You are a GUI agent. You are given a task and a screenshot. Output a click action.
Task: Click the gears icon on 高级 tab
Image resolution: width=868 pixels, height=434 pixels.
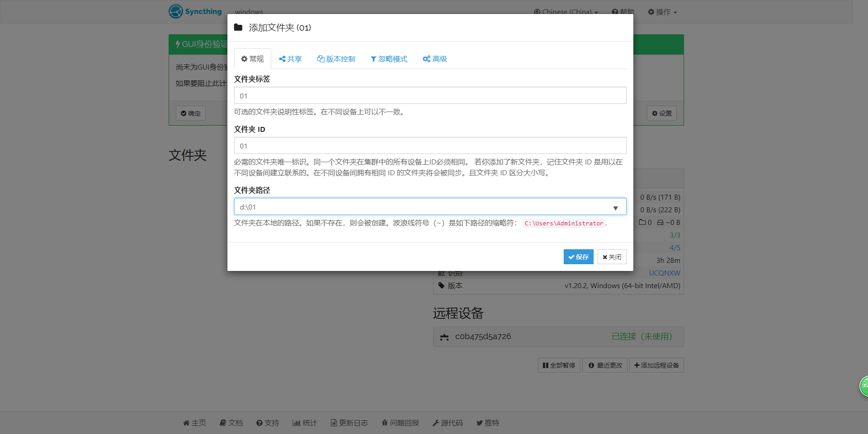(x=426, y=59)
